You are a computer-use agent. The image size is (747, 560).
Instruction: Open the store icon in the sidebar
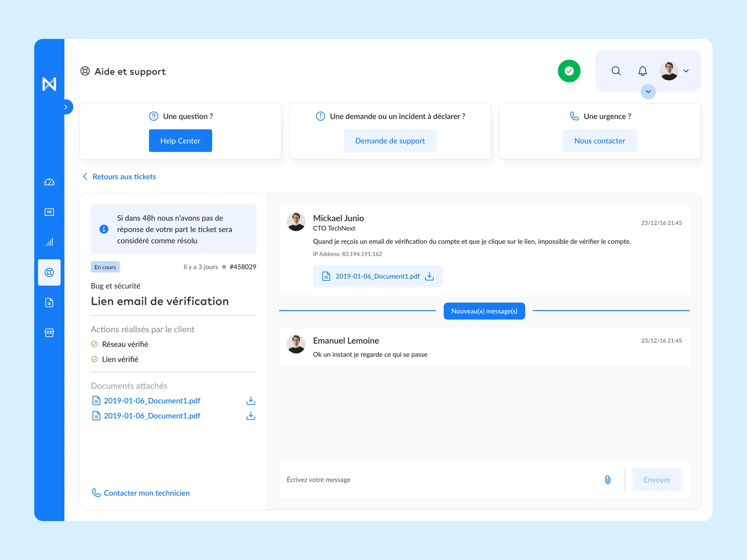(x=49, y=332)
